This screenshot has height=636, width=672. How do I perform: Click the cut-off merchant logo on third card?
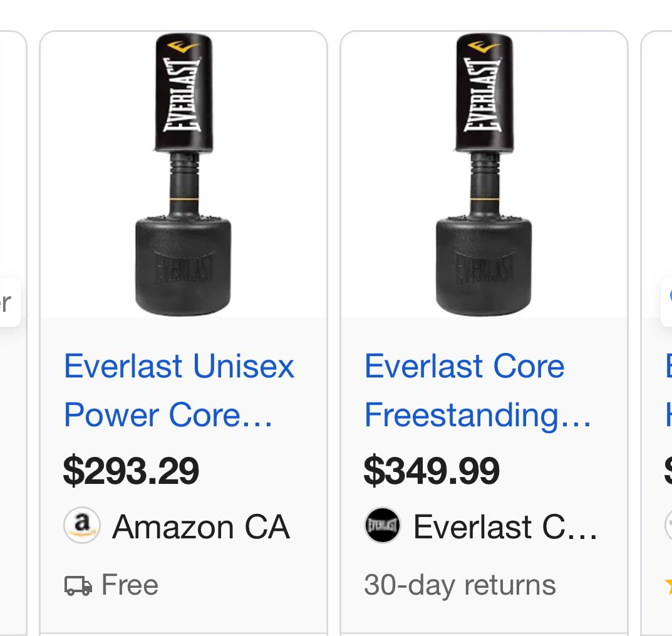669,525
